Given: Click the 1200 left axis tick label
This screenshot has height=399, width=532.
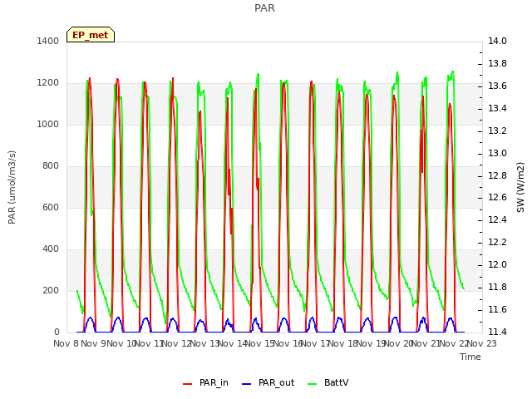Looking at the screenshot, I should point(48,83).
